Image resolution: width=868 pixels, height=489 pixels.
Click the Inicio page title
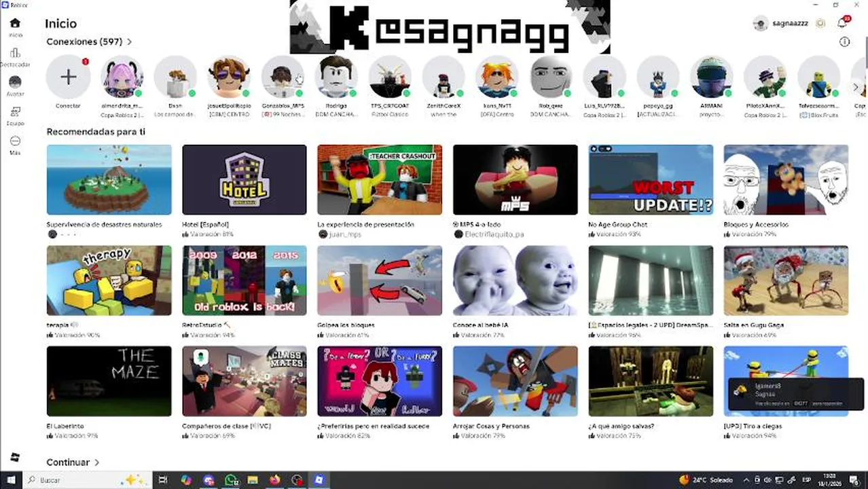[x=61, y=24]
